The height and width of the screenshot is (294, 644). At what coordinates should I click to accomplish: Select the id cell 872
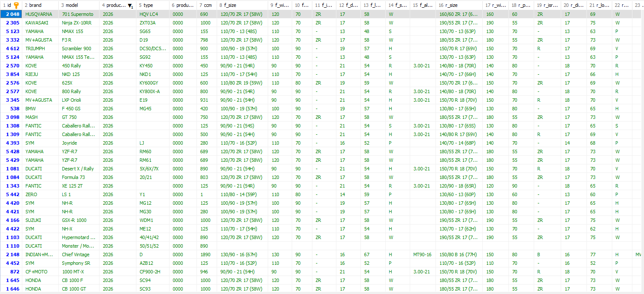pyautogui.click(x=11, y=272)
